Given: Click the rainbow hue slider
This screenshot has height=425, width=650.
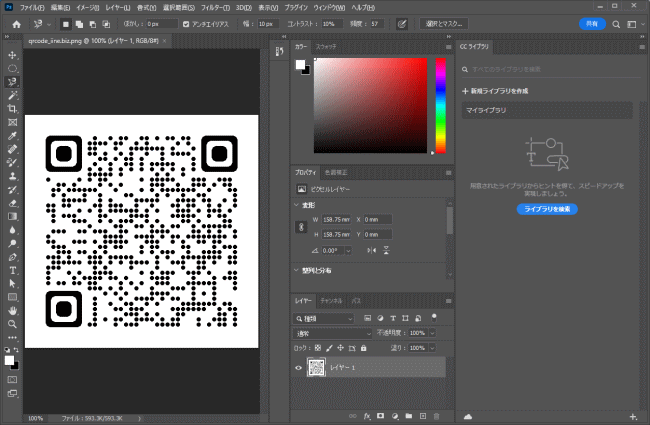Looking at the screenshot, I should [441, 106].
